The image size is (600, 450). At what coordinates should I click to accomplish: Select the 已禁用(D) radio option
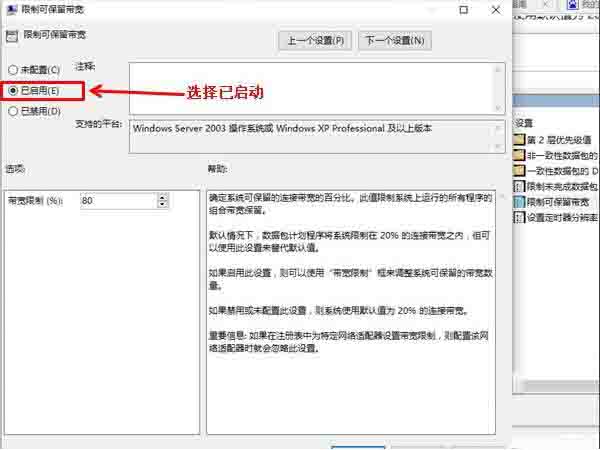coord(13,111)
